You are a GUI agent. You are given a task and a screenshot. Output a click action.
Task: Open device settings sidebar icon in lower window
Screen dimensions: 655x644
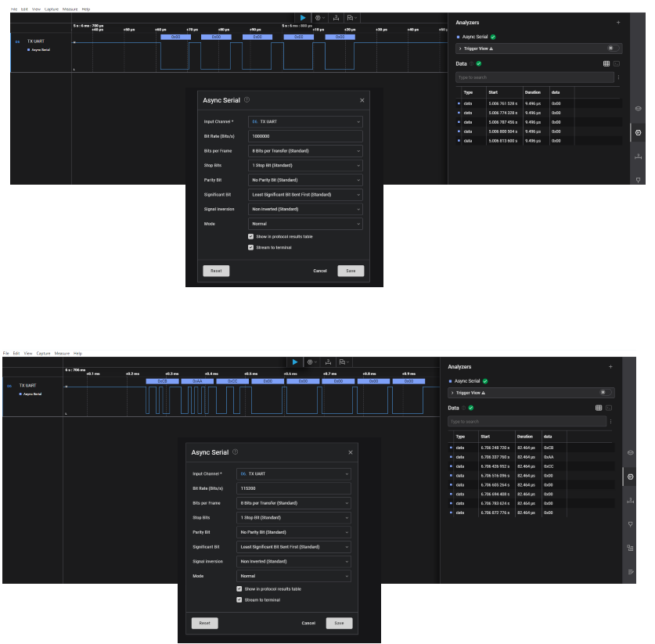631,453
